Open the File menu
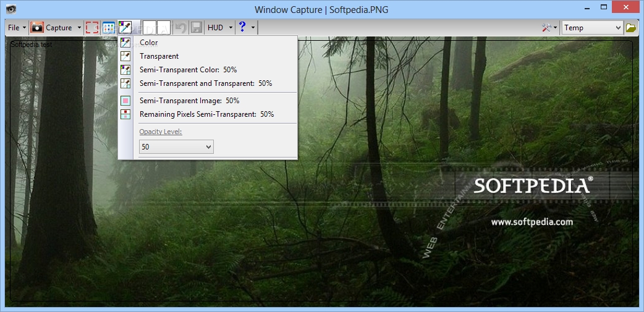This screenshot has height=312, width=644. pos(17,28)
